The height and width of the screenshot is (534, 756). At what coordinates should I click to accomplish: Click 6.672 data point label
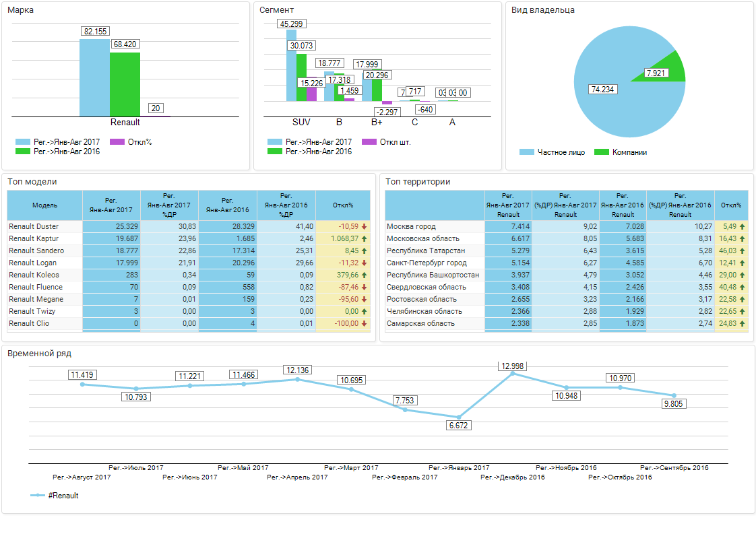click(x=458, y=426)
